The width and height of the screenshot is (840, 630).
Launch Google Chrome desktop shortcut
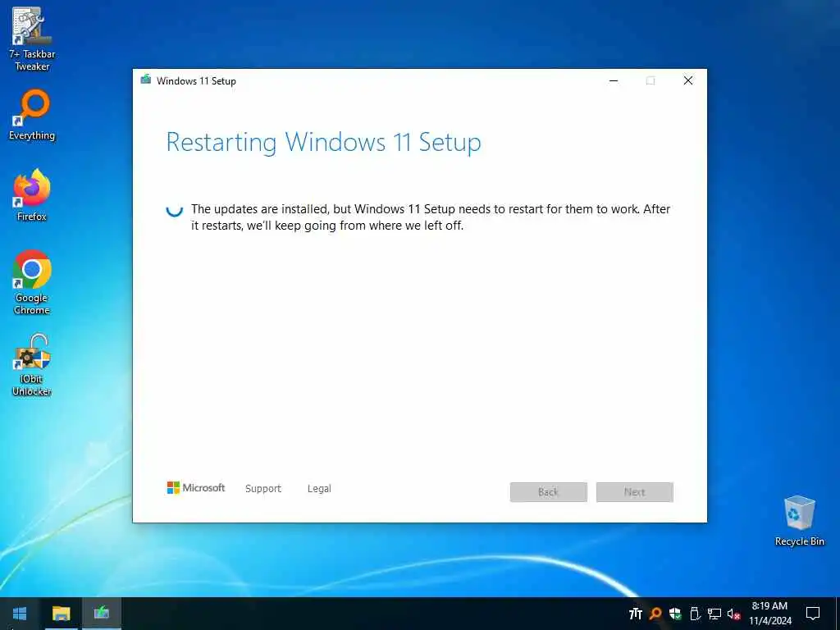pos(32,282)
